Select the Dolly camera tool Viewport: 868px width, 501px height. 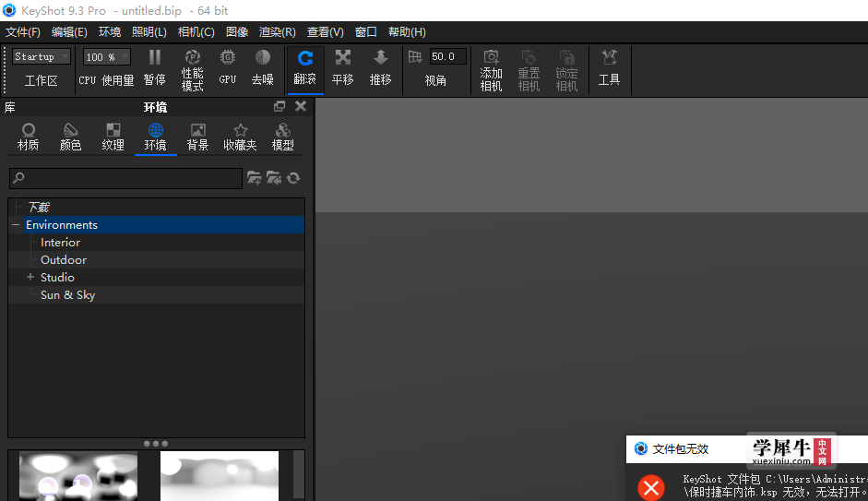point(380,57)
